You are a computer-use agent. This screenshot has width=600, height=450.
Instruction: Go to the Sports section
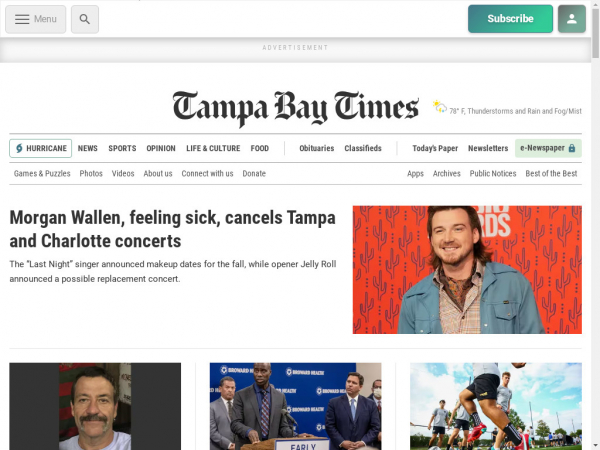[122, 148]
